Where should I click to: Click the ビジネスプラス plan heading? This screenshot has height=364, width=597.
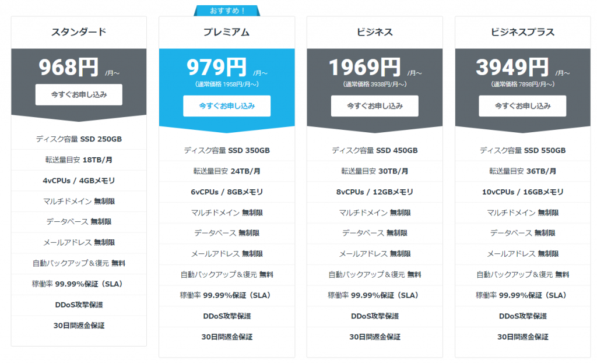522,32
